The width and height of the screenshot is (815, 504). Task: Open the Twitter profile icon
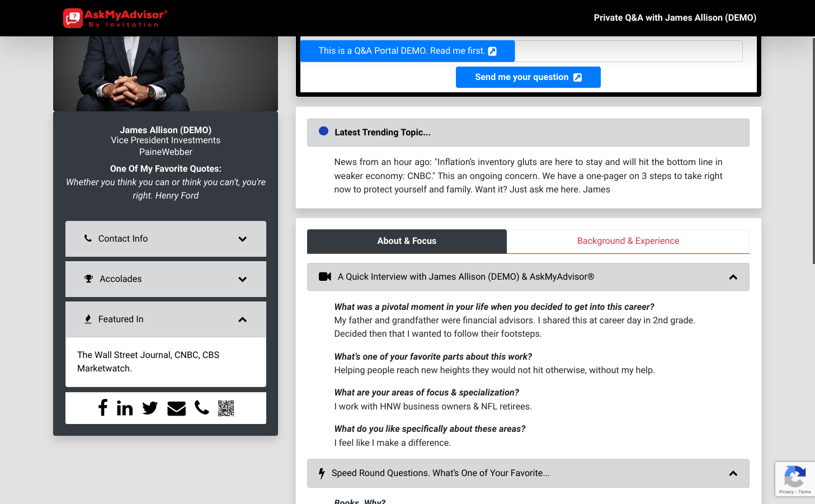(x=150, y=408)
